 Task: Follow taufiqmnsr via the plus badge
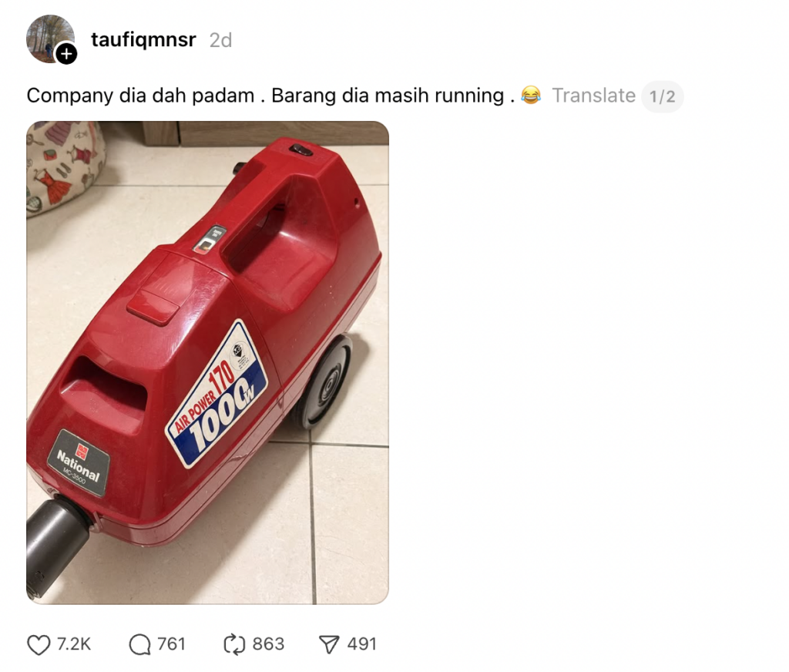[x=66, y=53]
